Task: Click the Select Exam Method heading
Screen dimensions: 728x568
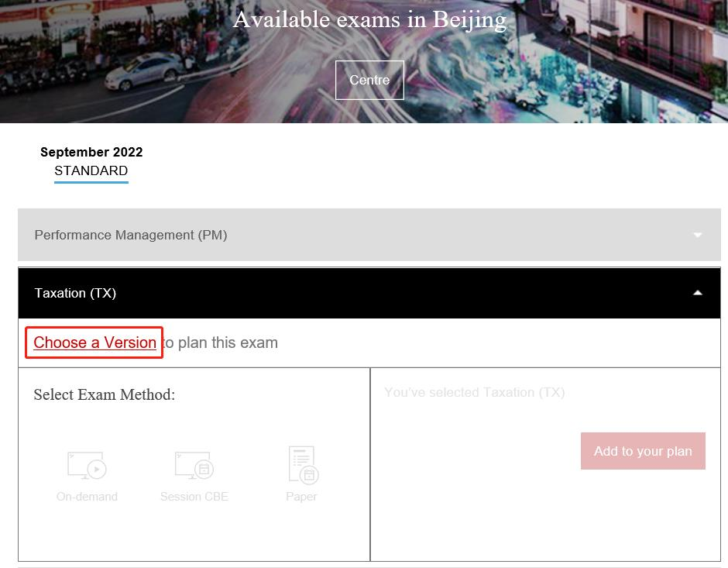Action: 104,394
